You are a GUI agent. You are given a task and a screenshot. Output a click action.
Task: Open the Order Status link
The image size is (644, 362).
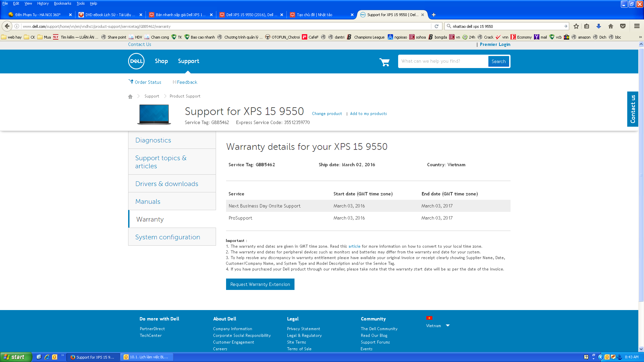tap(145, 82)
